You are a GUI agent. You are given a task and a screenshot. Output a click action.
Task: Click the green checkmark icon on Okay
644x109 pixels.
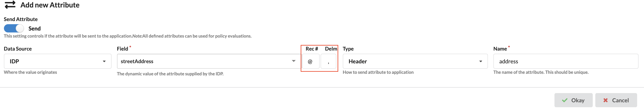pyautogui.click(x=564, y=100)
